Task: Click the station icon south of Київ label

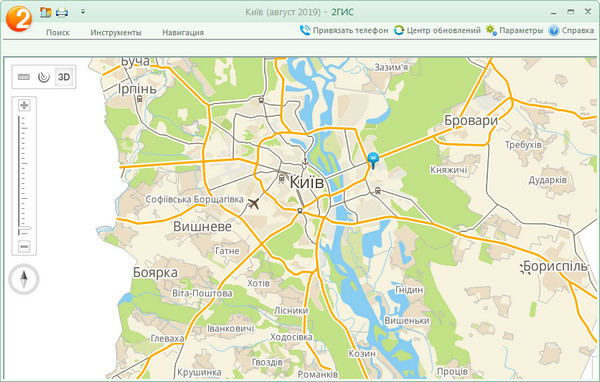Action: pos(300,211)
